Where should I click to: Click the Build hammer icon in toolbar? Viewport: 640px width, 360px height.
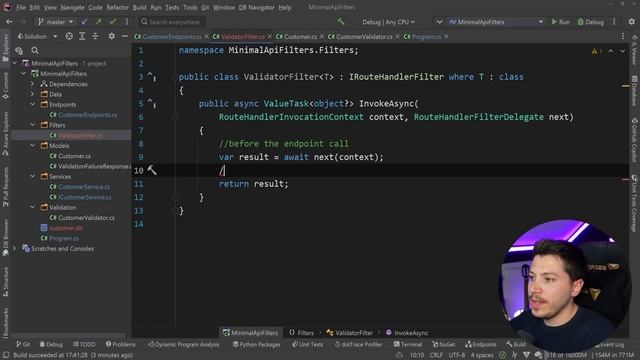pyautogui.click(x=341, y=22)
